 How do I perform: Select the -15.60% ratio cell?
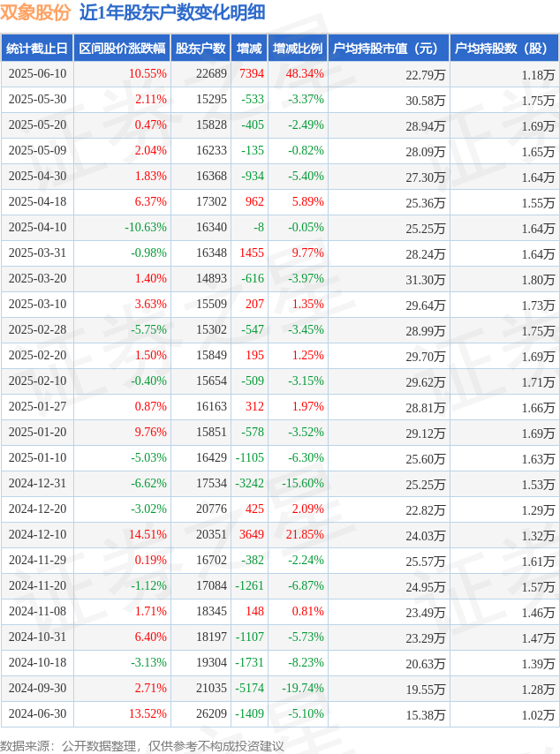303,483
